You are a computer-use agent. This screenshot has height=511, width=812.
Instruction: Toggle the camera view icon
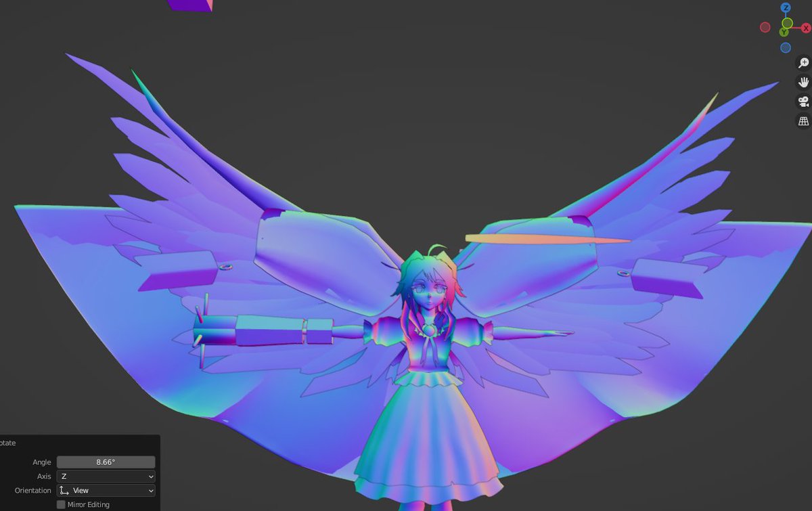(x=804, y=102)
